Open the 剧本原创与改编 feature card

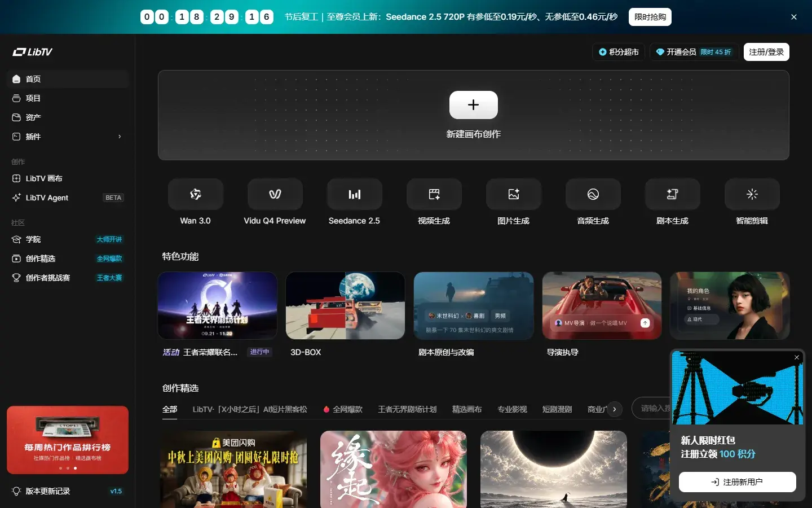[x=474, y=305]
